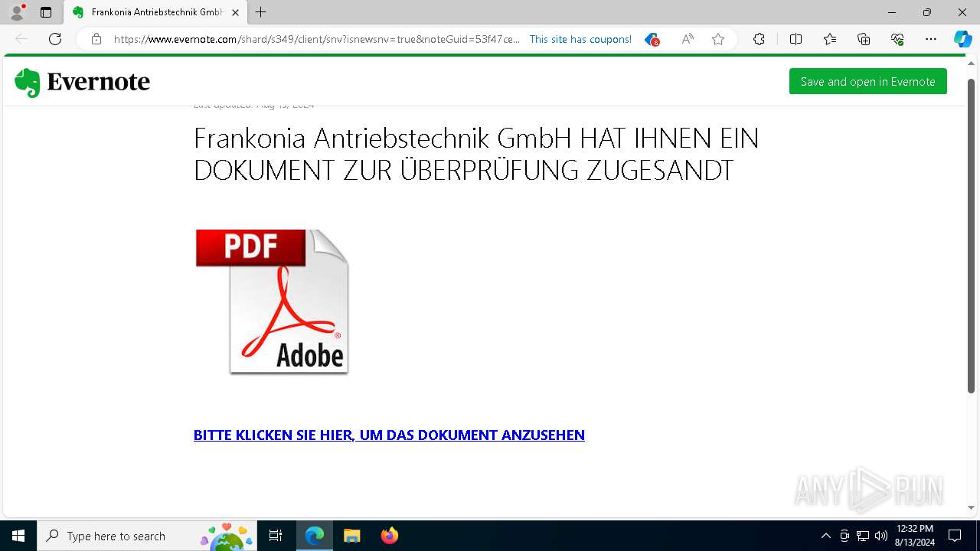Open the tab actions menu icon
This screenshot has height=551, width=980.
46,12
